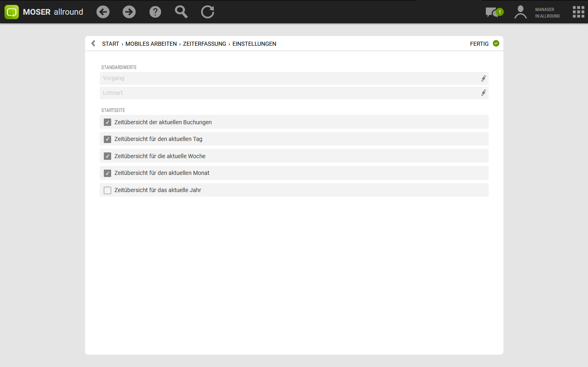Click the EINSTELLUNGEN breadcrumb
This screenshot has height=367, width=588.
pos(254,44)
